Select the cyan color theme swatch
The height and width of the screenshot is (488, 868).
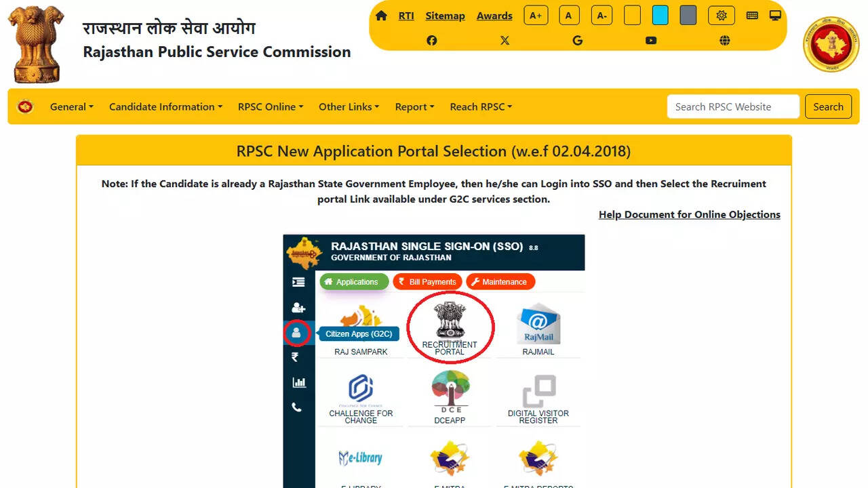(x=660, y=16)
